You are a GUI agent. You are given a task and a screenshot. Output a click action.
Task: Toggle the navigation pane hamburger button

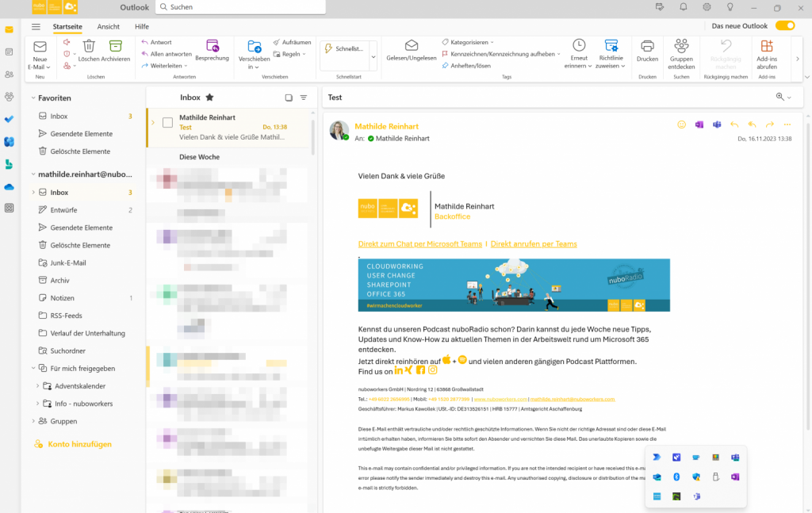36,26
